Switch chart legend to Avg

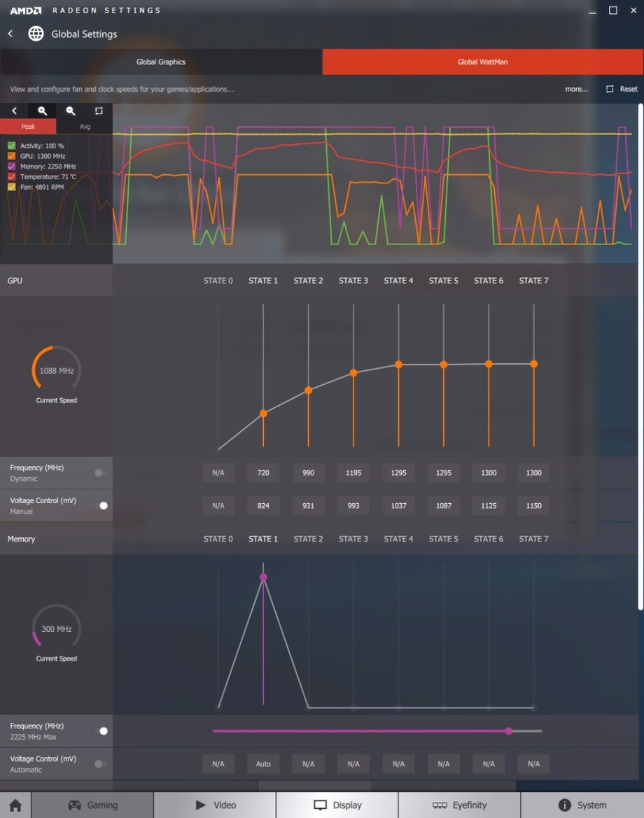tap(85, 126)
